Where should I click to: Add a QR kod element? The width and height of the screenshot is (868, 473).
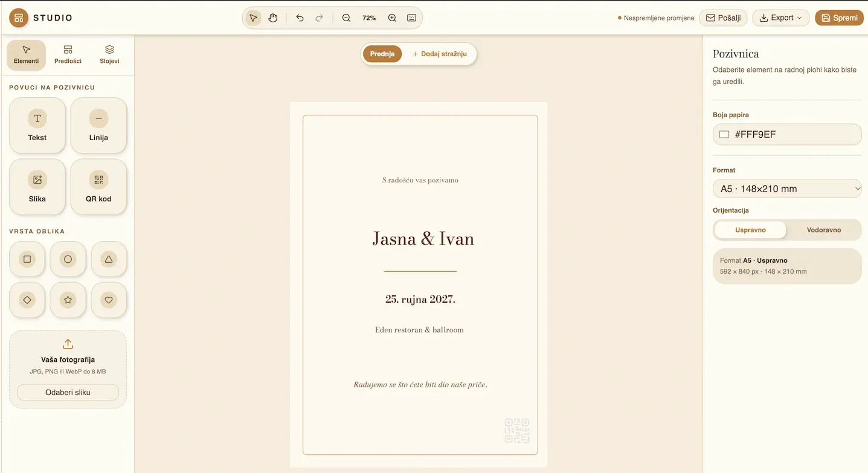coord(98,187)
